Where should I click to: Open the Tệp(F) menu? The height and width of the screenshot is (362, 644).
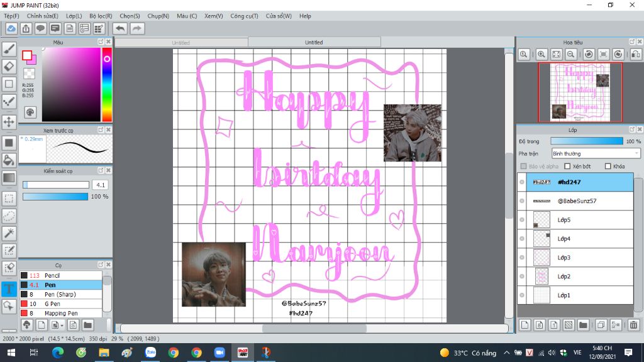11,16
